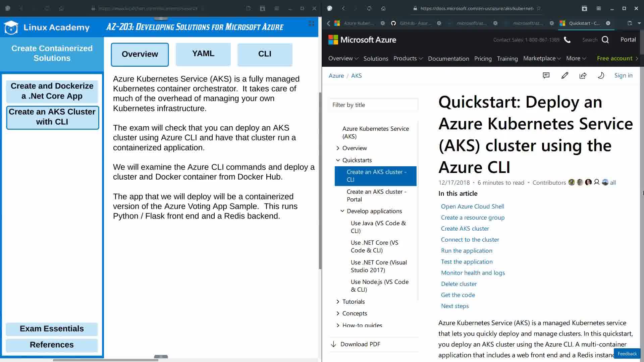Viewport: 644px width, 362px height.
Task: Click the left pane vertical scrollbar
Action: [x=320, y=181]
